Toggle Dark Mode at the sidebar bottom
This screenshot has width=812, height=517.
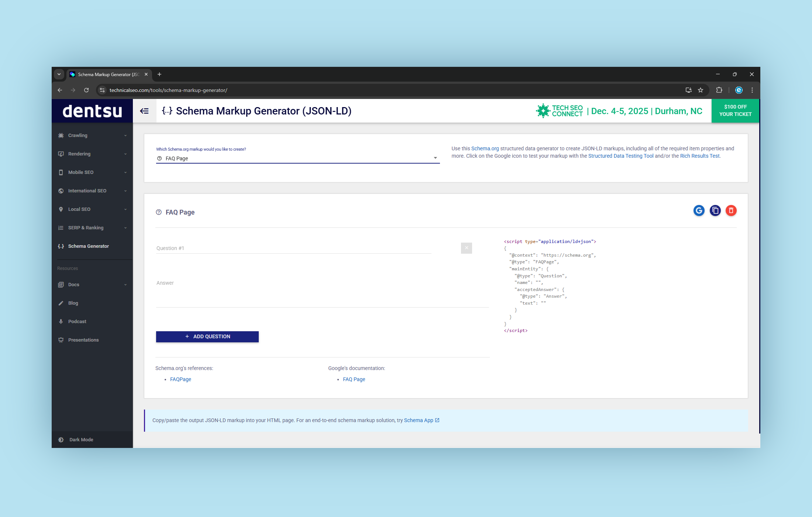pos(61,439)
